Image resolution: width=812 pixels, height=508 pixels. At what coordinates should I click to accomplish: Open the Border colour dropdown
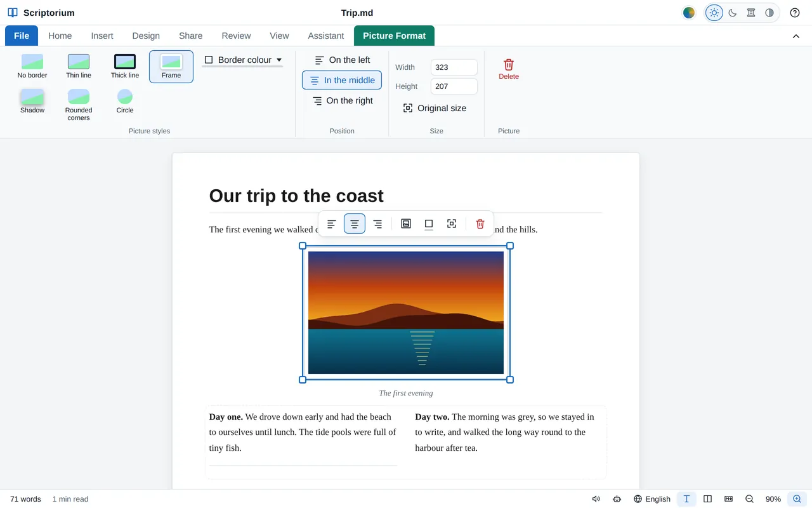pos(242,60)
